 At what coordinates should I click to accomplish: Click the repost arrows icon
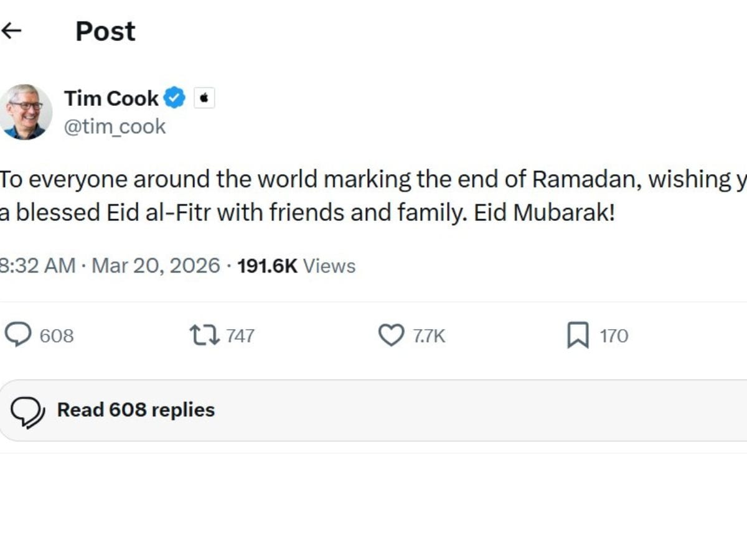(204, 335)
